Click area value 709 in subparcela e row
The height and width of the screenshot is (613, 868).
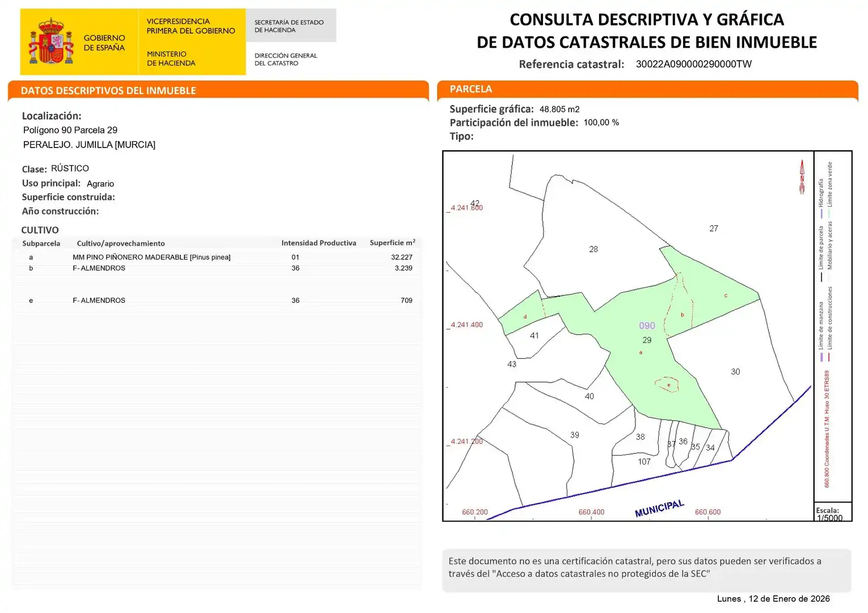406,300
